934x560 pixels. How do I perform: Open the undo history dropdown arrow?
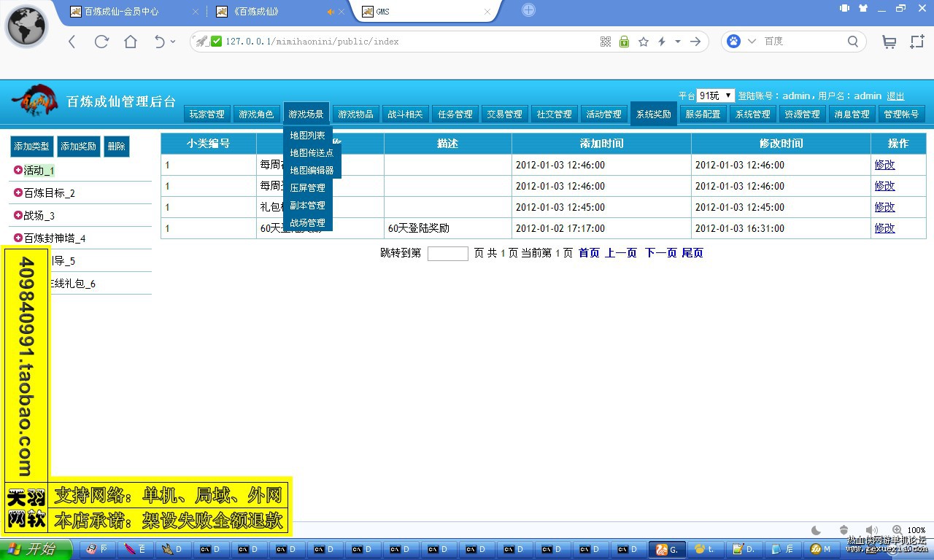click(173, 42)
